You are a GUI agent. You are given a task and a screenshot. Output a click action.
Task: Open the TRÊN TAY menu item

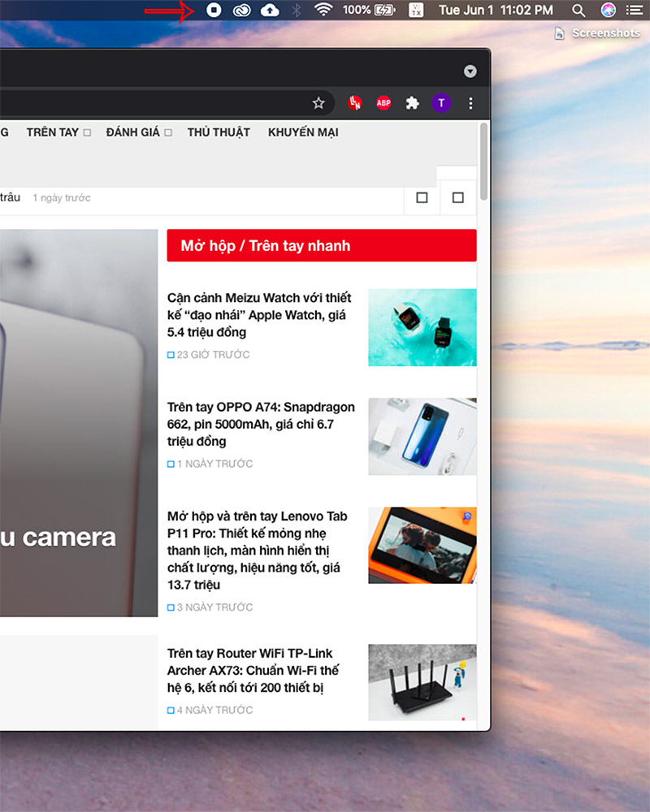click(52, 132)
